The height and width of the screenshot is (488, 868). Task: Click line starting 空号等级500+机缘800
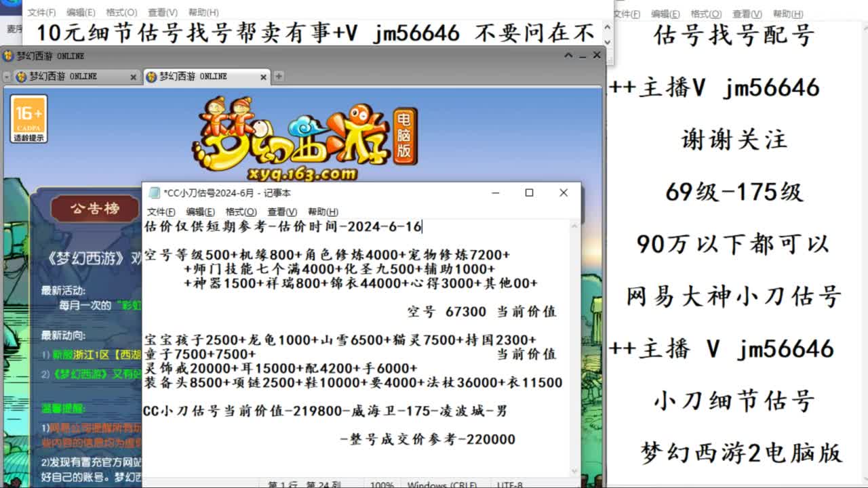pyautogui.click(x=327, y=256)
